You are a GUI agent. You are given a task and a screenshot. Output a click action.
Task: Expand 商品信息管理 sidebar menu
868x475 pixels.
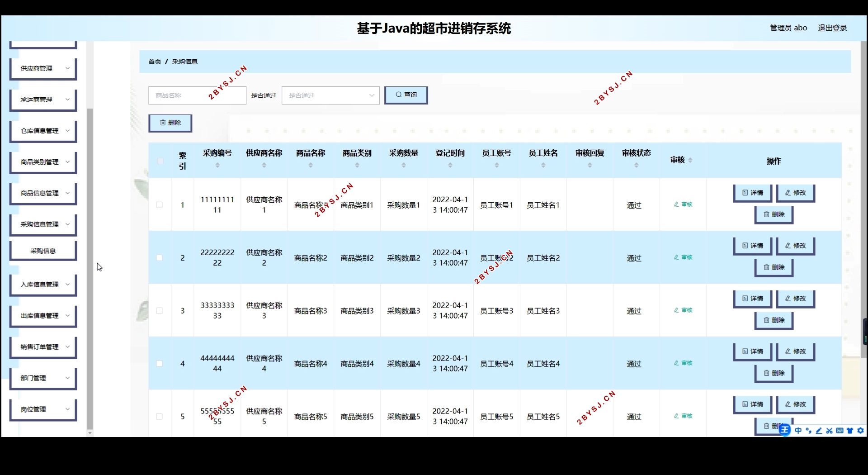[43, 193]
